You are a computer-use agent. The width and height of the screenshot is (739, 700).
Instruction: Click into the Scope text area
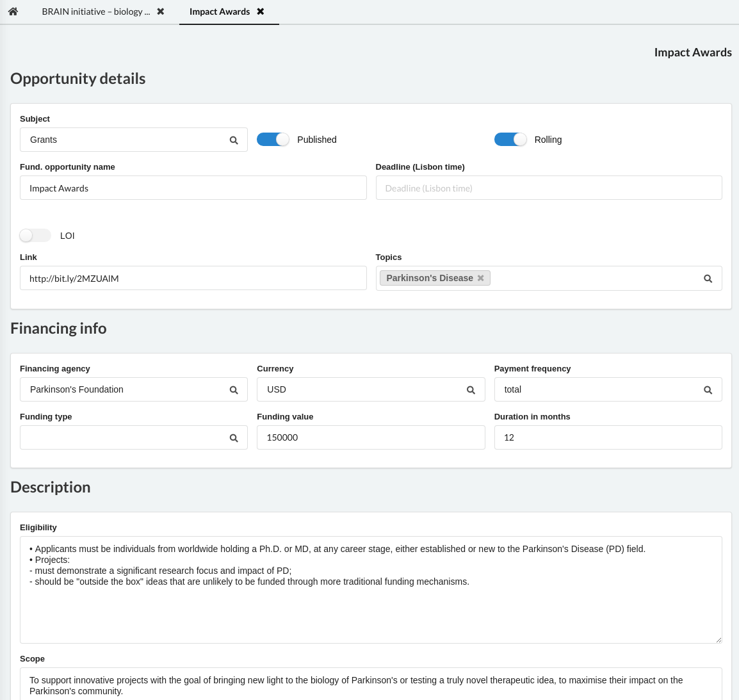(371, 684)
